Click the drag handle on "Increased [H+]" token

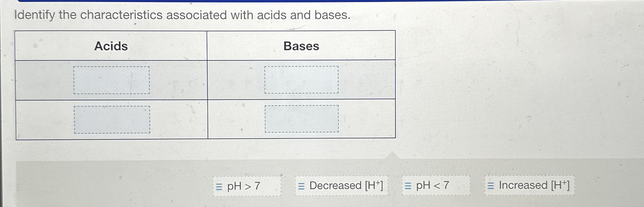490,186
